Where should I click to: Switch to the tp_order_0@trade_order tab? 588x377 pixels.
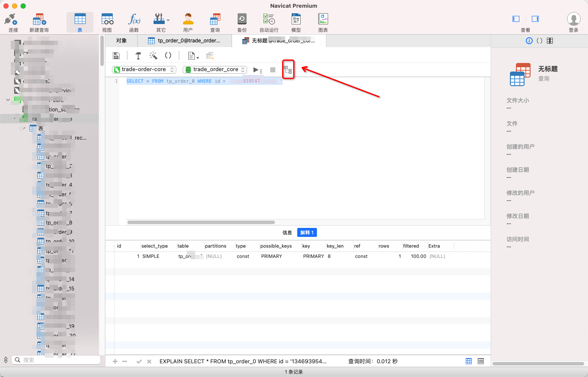(x=184, y=41)
